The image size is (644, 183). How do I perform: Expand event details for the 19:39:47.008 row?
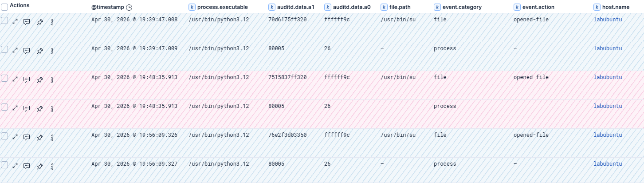pos(15,21)
